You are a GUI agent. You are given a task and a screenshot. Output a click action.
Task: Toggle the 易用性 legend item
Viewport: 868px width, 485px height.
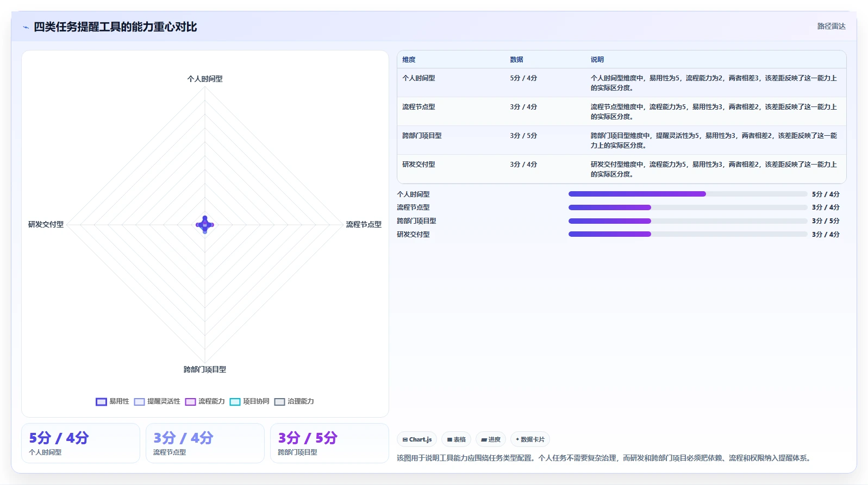(113, 401)
